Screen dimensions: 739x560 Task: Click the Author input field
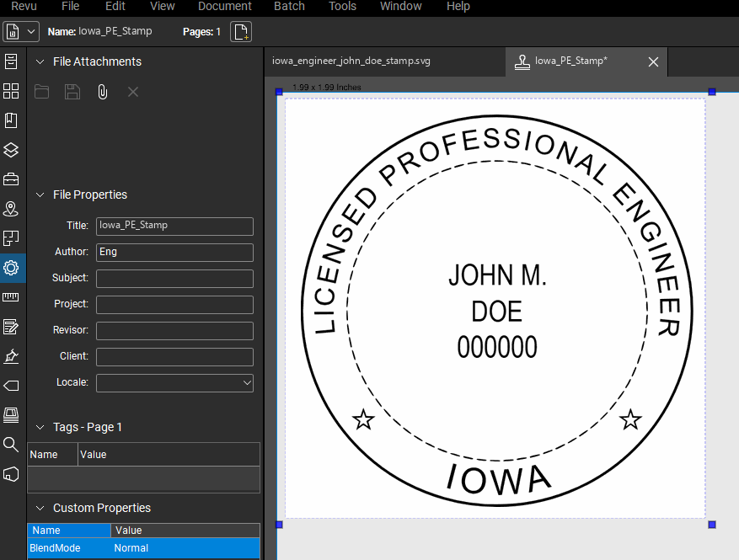175,253
